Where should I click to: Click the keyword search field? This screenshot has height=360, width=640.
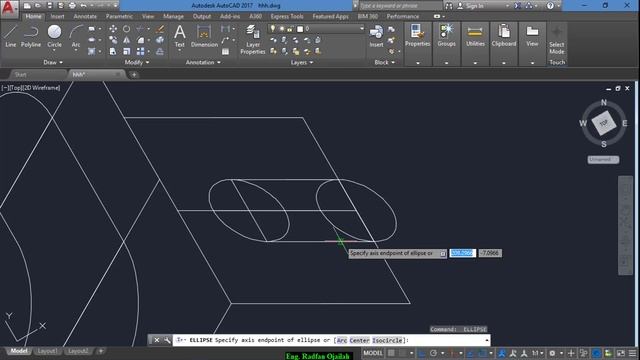pos(400,6)
